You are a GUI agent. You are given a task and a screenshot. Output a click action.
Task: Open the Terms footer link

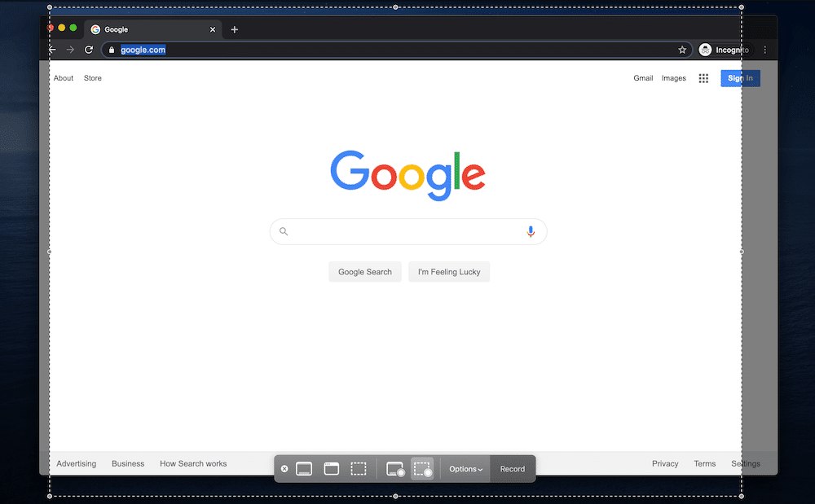(705, 463)
